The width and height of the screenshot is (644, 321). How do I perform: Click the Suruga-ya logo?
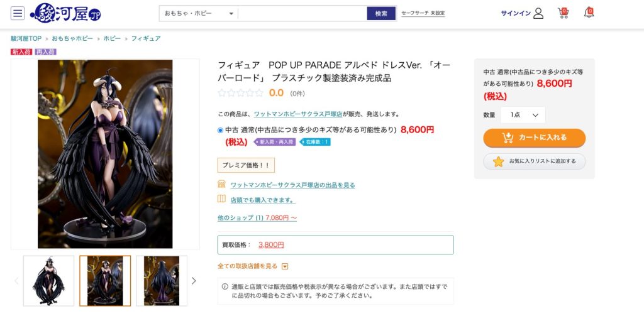(65, 13)
